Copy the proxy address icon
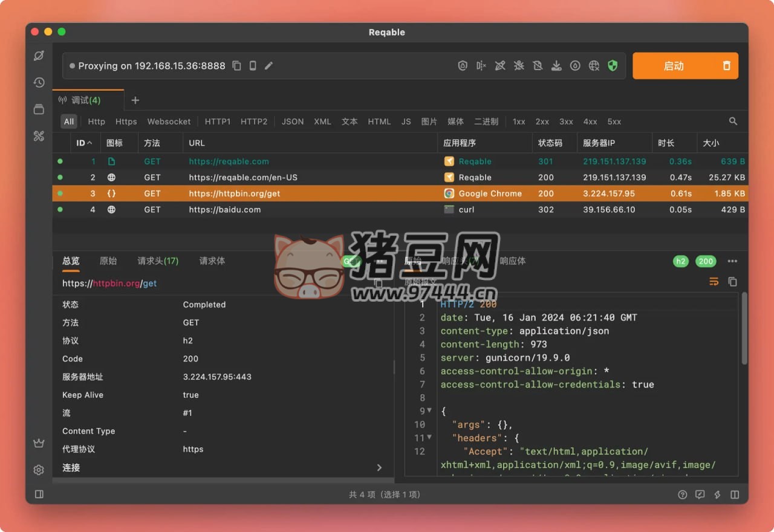Viewport: 774px width, 532px height. [237, 65]
